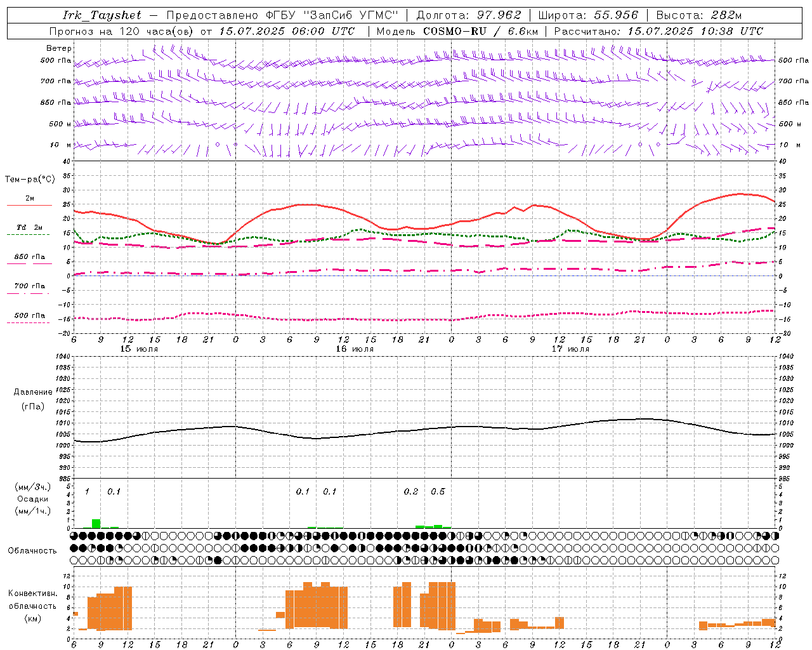812x650 pixels.
Task: Click the Долгота: 97.962 longitude value
Action: [x=469, y=15]
